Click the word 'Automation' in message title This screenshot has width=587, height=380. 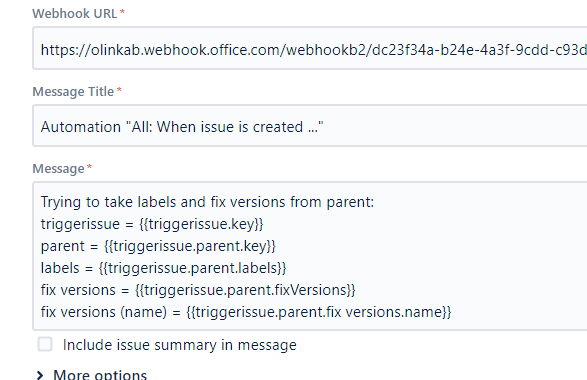point(81,127)
